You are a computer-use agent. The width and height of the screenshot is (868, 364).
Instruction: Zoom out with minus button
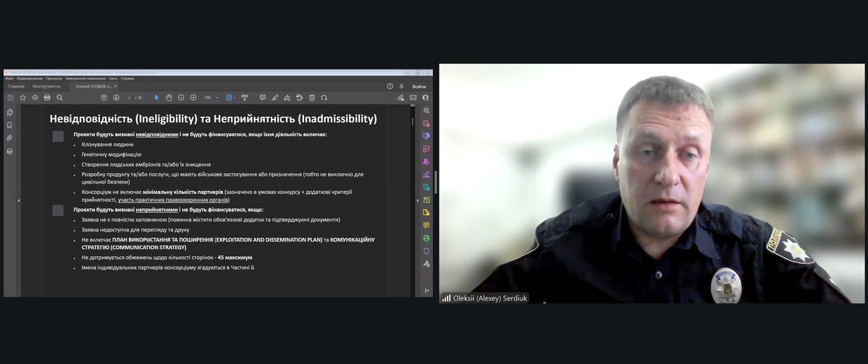pos(181,98)
